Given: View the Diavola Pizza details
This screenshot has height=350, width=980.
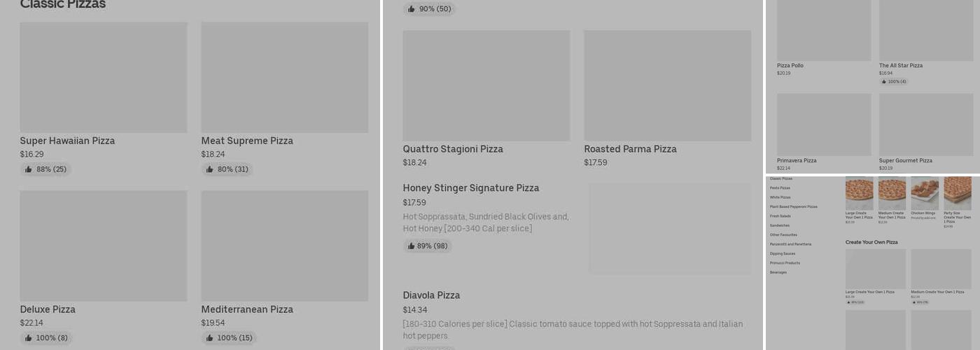Looking at the screenshot, I should 431,295.
